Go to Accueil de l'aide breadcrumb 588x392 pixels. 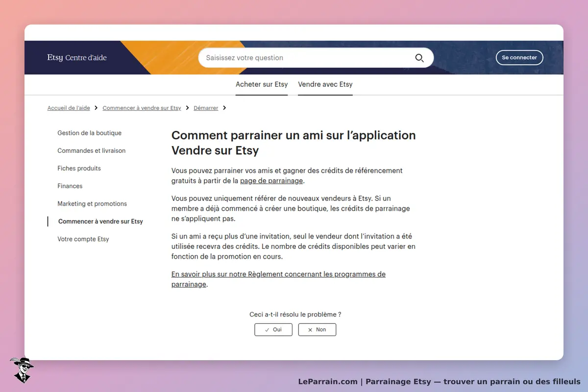point(69,108)
